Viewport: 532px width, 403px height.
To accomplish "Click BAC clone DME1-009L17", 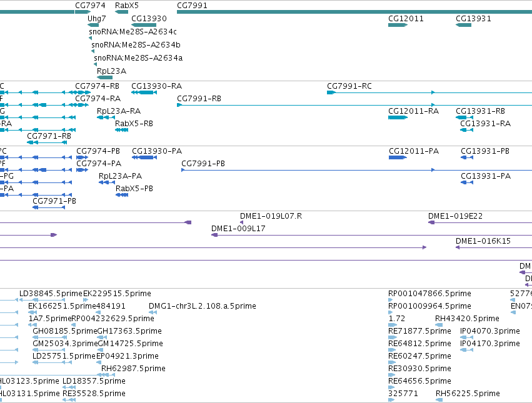I will coord(238,229).
